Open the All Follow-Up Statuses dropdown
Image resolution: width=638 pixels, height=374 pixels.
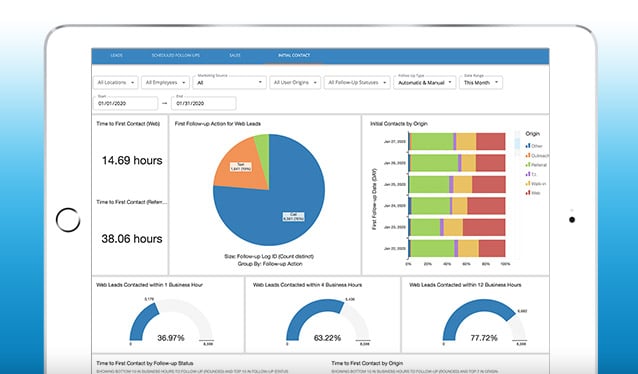click(x=357, y=83)
